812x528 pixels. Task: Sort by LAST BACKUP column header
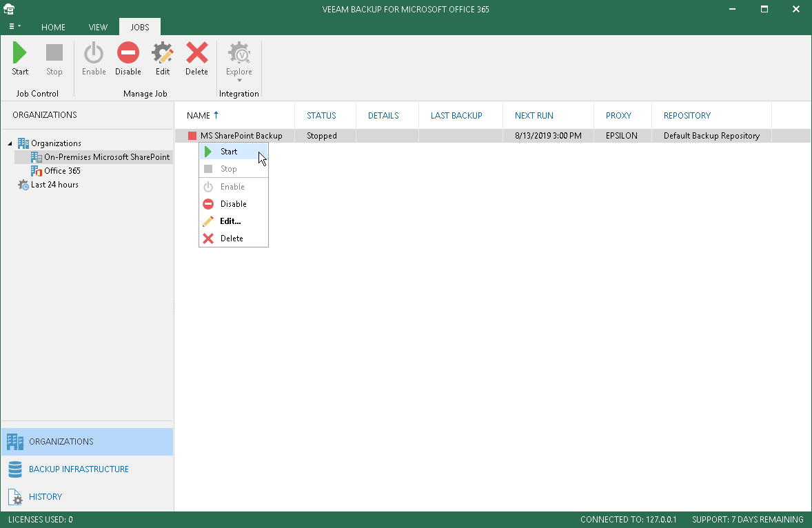456,115
